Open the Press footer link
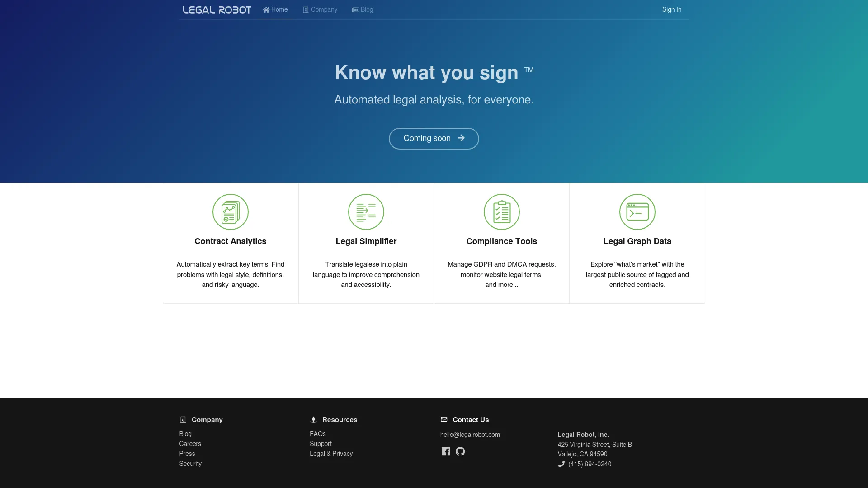The width and height of the screenshot is (868, 488). click(187, 454)
